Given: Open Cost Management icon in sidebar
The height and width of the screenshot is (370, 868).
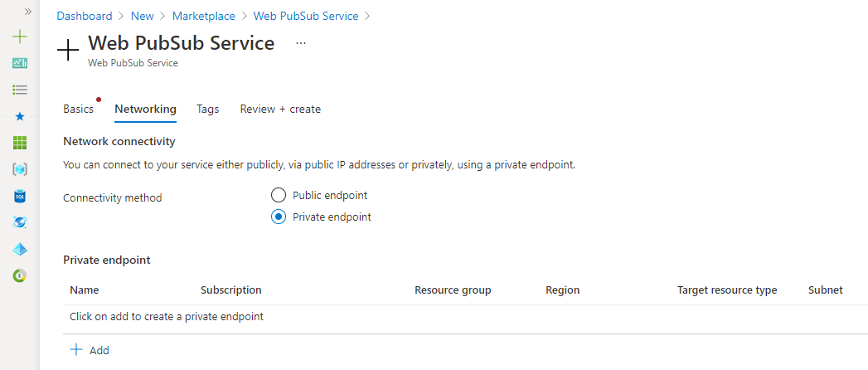Looking at the screenshot, I should tap(21, 275).
